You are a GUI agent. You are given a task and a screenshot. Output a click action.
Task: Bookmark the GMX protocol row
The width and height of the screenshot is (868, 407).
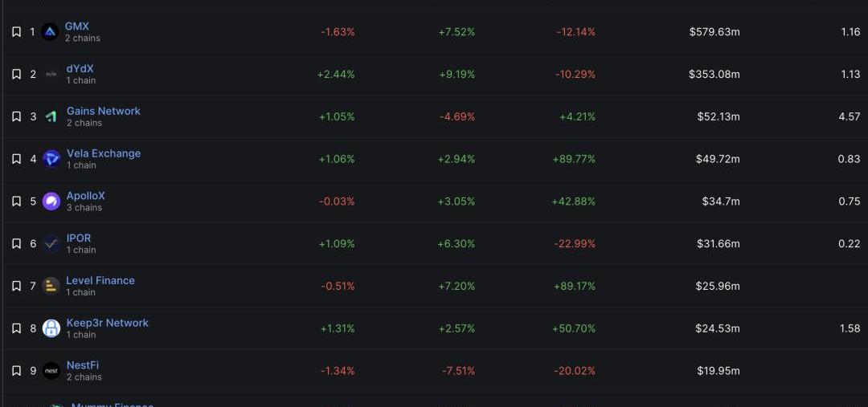(16, 32)
